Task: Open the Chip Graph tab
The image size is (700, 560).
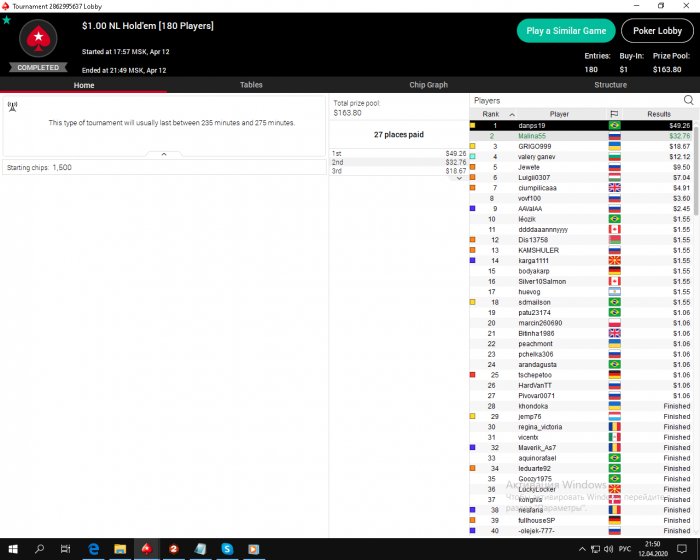Action: click(x=428, y=85)
